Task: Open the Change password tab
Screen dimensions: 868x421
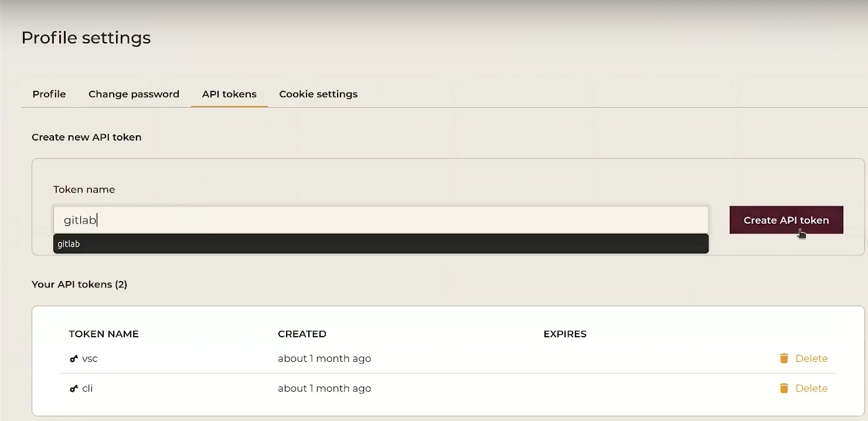Action: point(134,94)
